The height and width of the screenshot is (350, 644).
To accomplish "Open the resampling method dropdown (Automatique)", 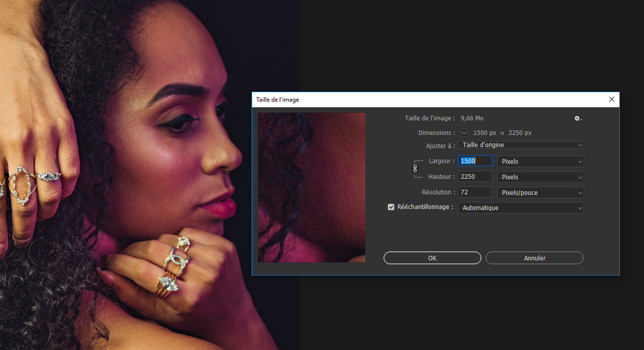I will (521, 207).
